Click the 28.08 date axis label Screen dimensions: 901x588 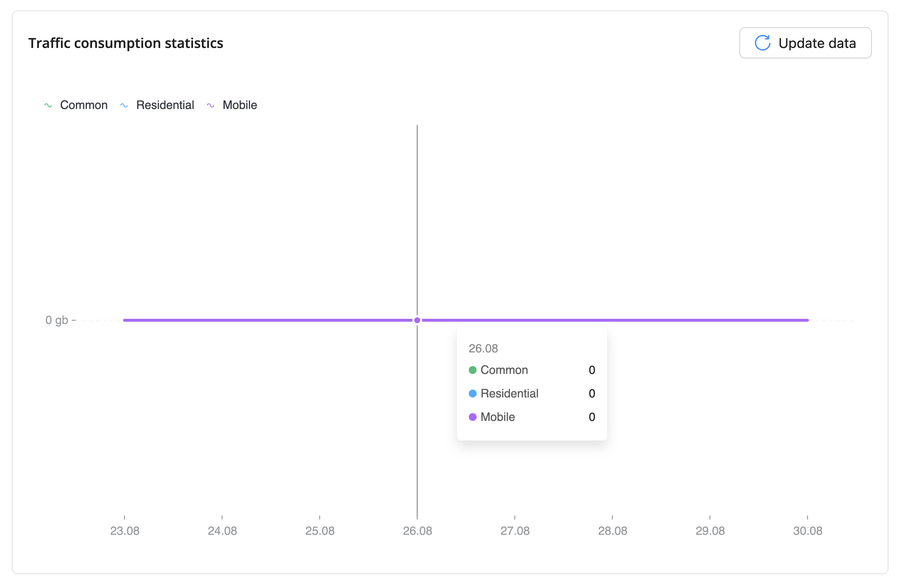coord(613,531)
